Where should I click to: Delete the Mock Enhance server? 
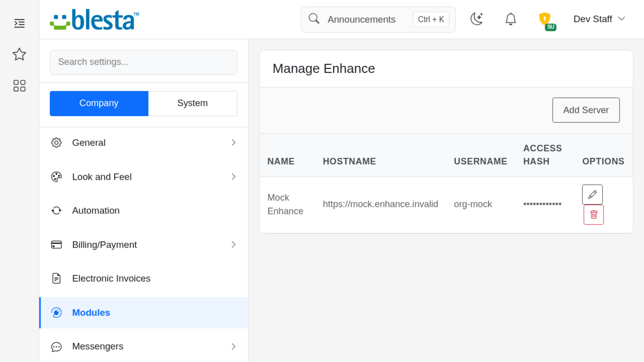coord(594,215)
